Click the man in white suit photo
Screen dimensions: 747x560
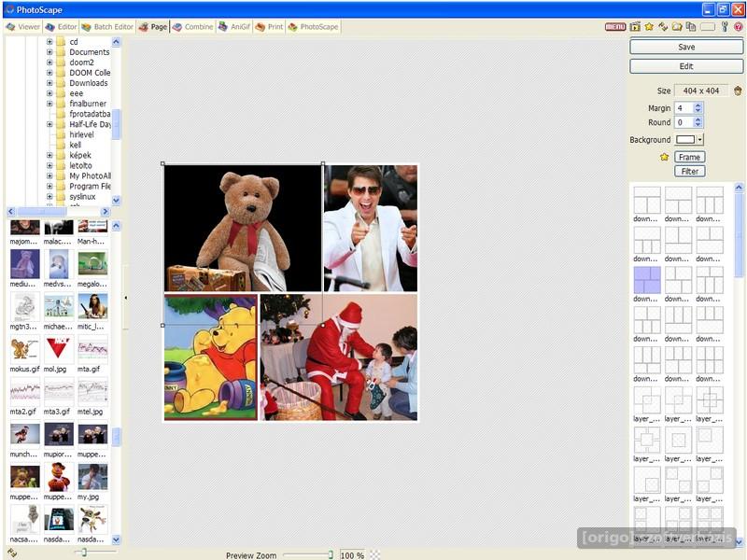(x=371, y=228)
